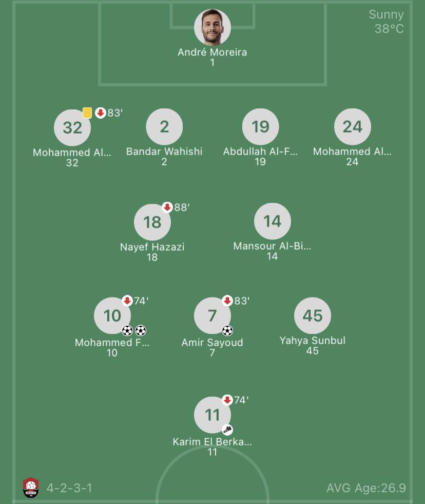Image resolution: width=425 pixels, height=504 pixels.
Task: Click the goal ball icon under Amir Sayoud
Action: coord(227,330)
